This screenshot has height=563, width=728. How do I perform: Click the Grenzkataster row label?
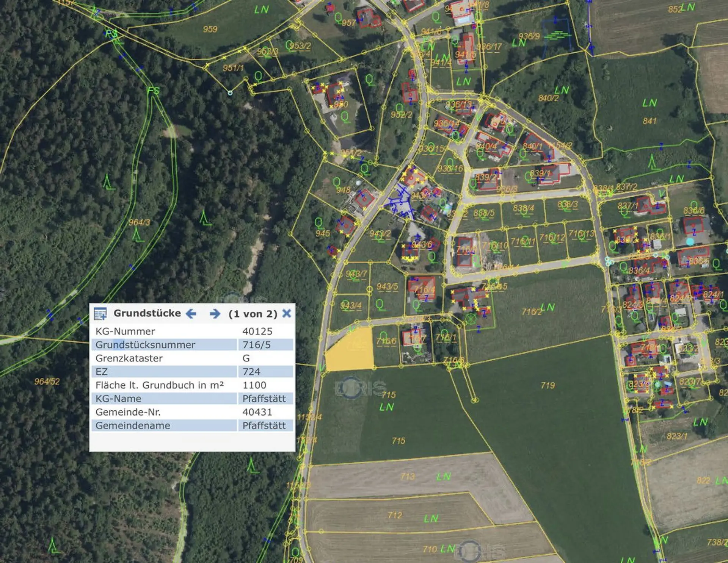pos(129,358)
